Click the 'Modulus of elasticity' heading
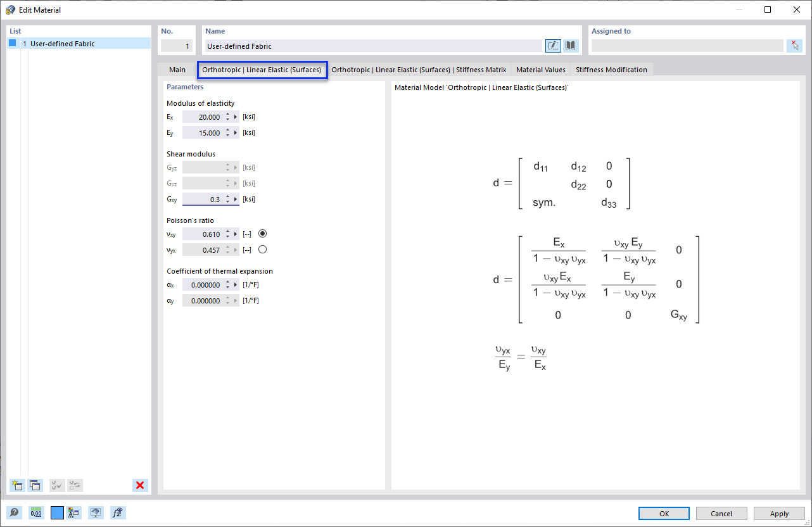 click(201, 103)
